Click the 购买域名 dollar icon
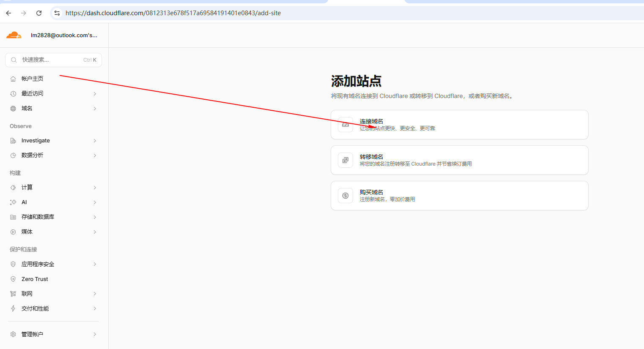The image size is (644, 349). [345, 196]
